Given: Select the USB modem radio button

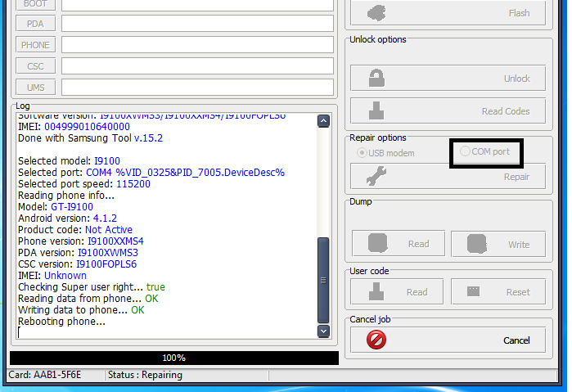Looking at the screenshot, I should coord(362,152).
